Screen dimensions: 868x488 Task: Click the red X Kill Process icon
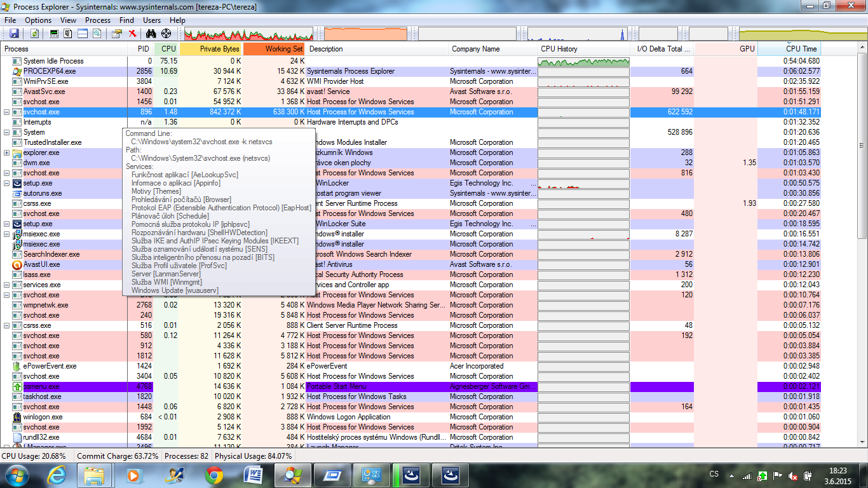pyautogui.click(x=132, y=34)
